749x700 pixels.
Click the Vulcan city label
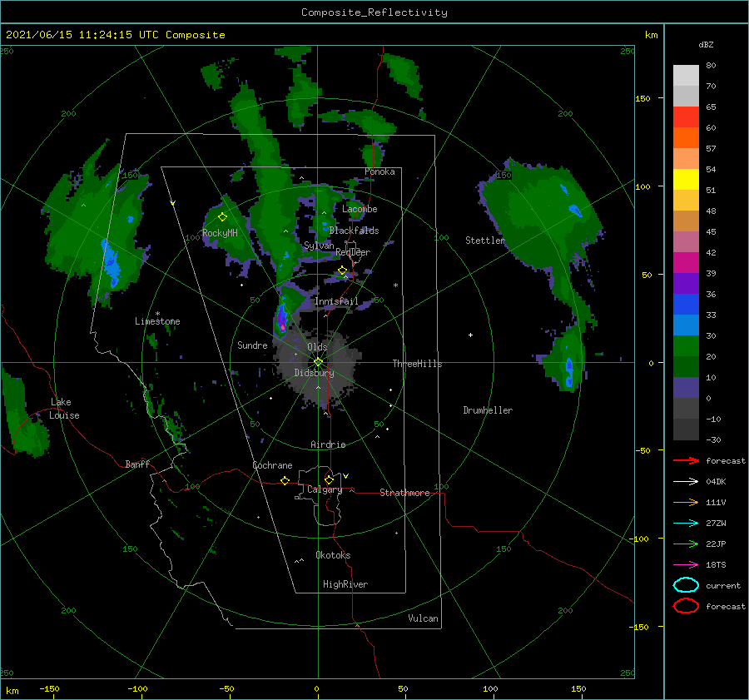[423, 618]
